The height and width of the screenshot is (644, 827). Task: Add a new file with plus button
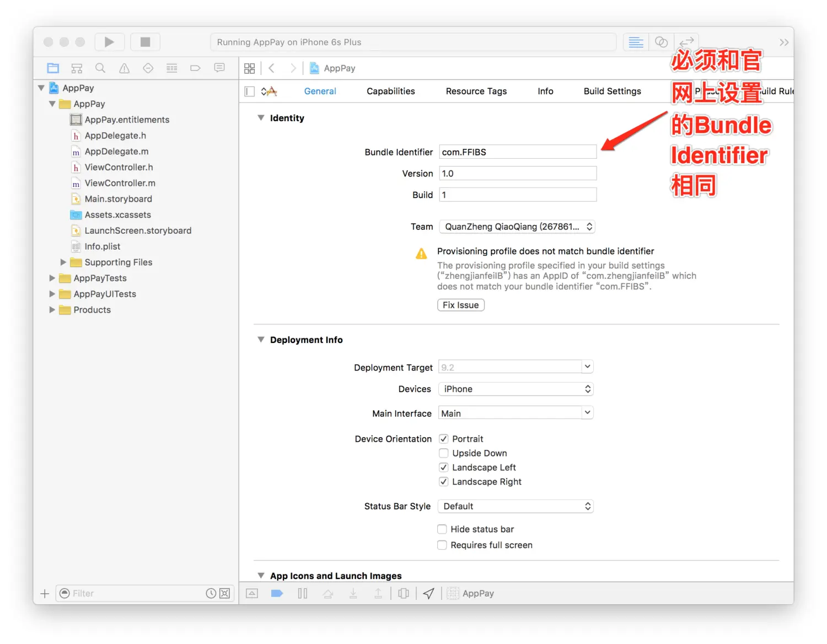(x=45, y=593)
